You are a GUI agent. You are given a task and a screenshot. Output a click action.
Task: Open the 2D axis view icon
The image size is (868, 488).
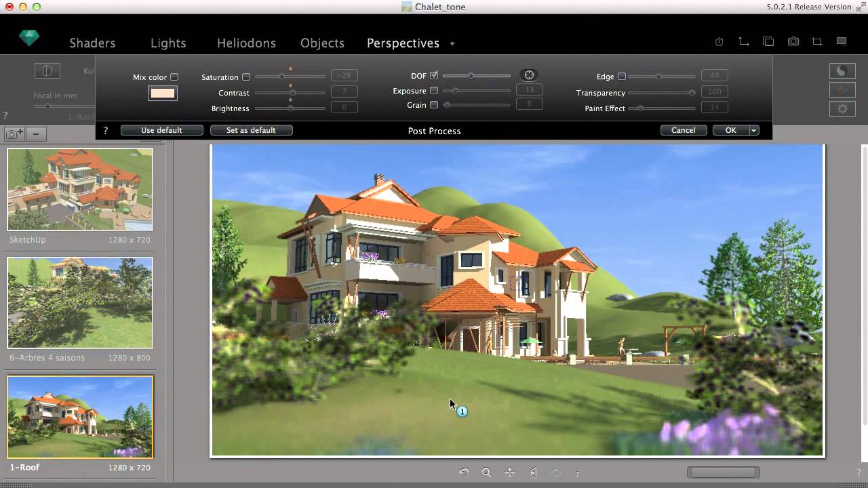[744, 42]
